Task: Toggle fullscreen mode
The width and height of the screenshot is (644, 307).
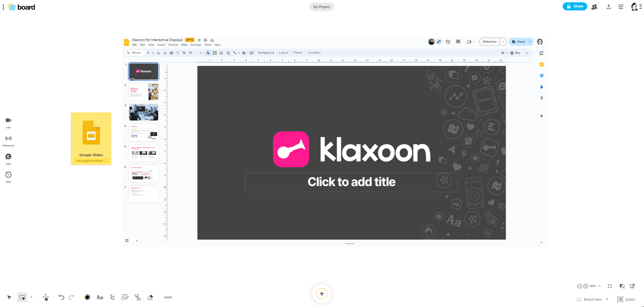Action: click(x=610, y=286)
